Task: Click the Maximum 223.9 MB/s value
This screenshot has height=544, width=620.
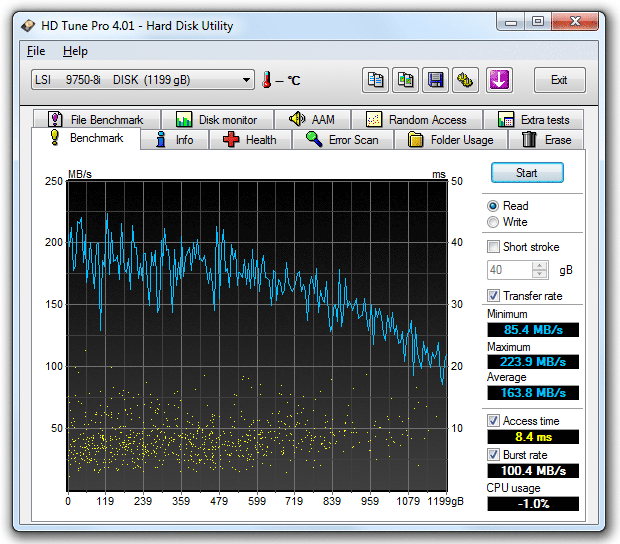Action: [533, 362]
